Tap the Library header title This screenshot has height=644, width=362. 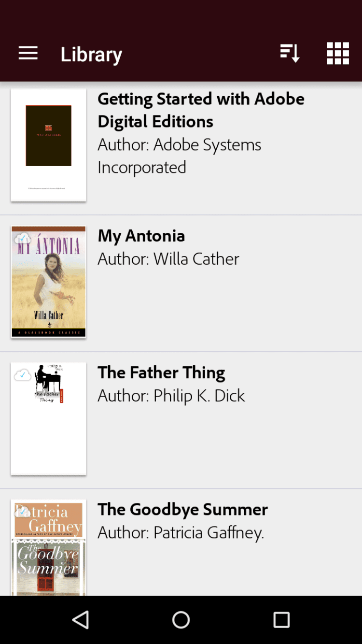91,54
